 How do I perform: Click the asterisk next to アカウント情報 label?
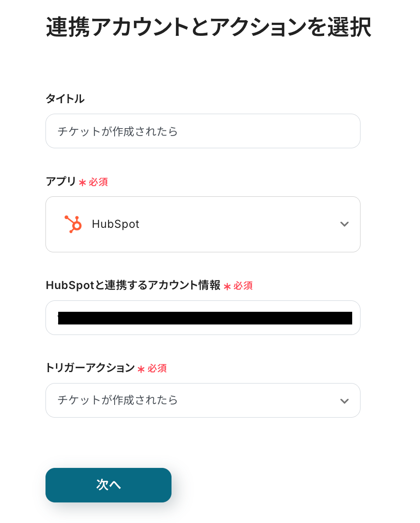[227, 286]
